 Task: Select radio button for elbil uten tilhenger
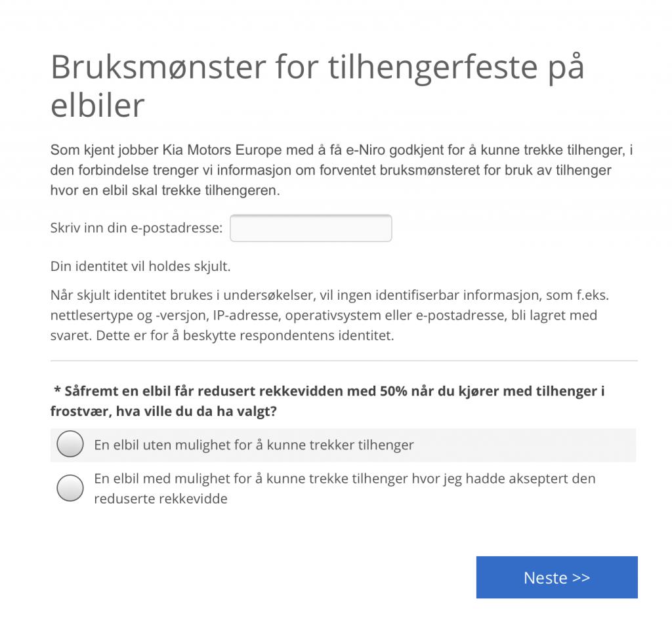pos(70,444)
